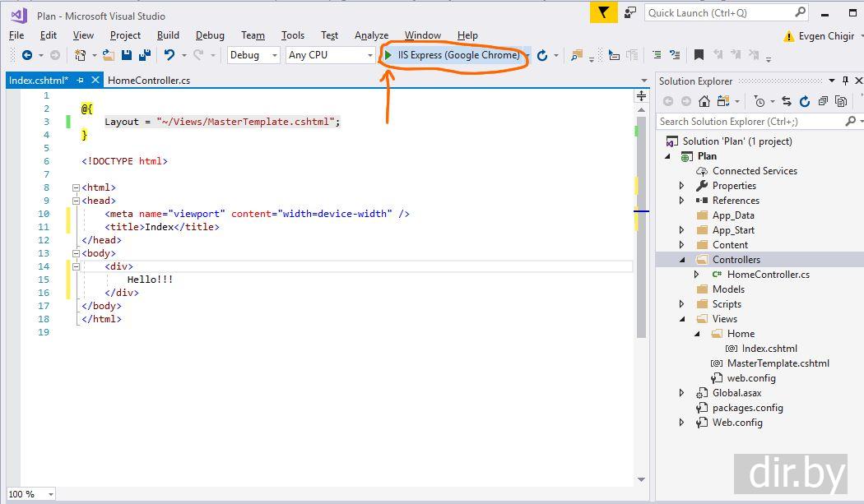Switch to the HomeController.cs tab

pos(149,81)
